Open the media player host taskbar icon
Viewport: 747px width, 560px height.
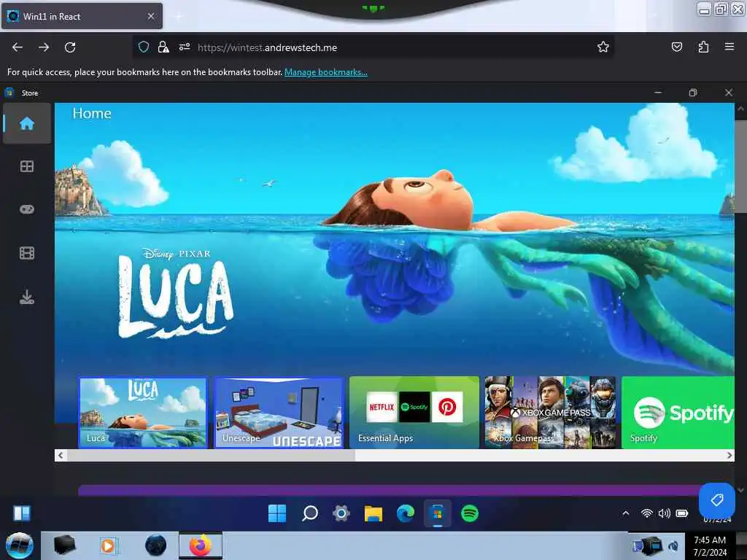point(108,545)
